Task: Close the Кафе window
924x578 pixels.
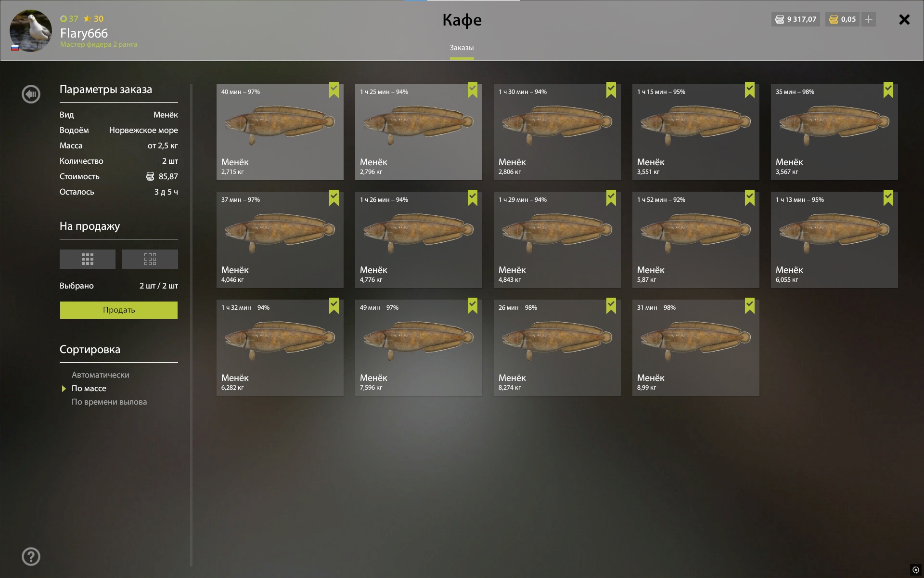Action: pos(904,19)
